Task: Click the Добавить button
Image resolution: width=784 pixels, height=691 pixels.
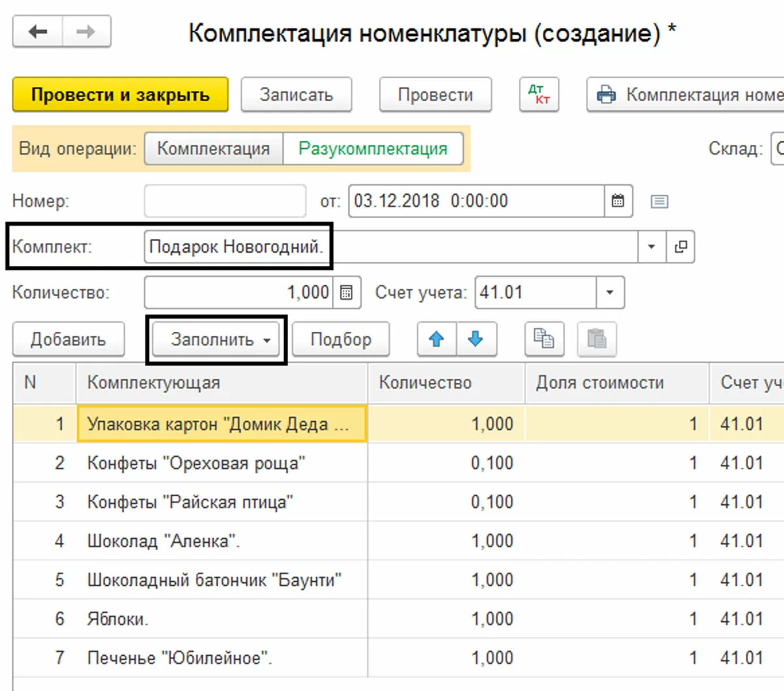Action: 68,340
